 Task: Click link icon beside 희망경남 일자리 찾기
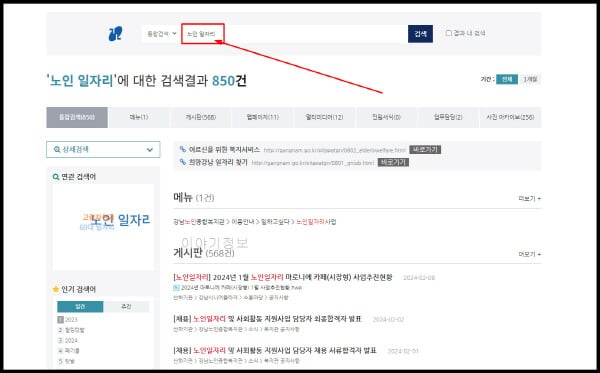click(183, 162)
